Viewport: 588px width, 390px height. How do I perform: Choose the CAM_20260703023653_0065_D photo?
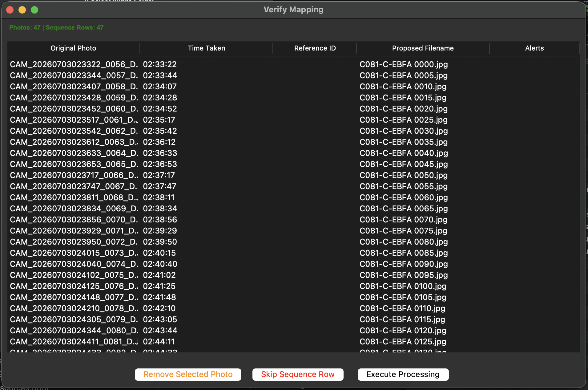(x=74, y=164)
